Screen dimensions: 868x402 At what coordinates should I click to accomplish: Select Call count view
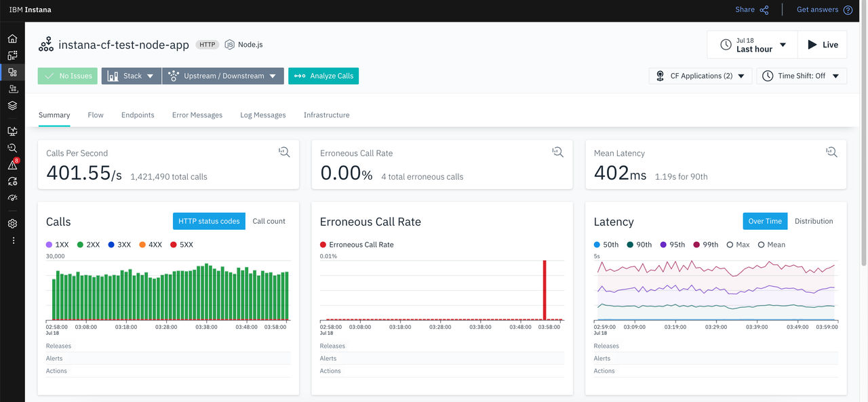pyautogui.click(x=269, y=221)
